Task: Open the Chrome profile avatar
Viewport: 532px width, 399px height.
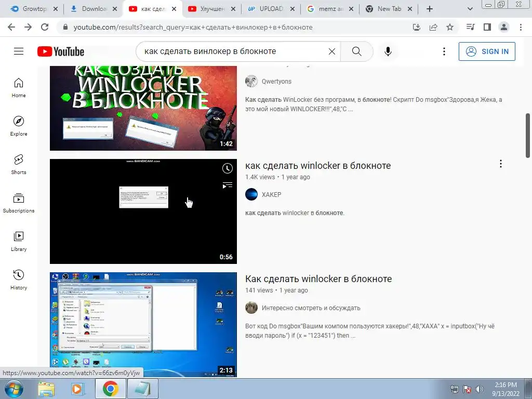Action: (x=504, y=27)
